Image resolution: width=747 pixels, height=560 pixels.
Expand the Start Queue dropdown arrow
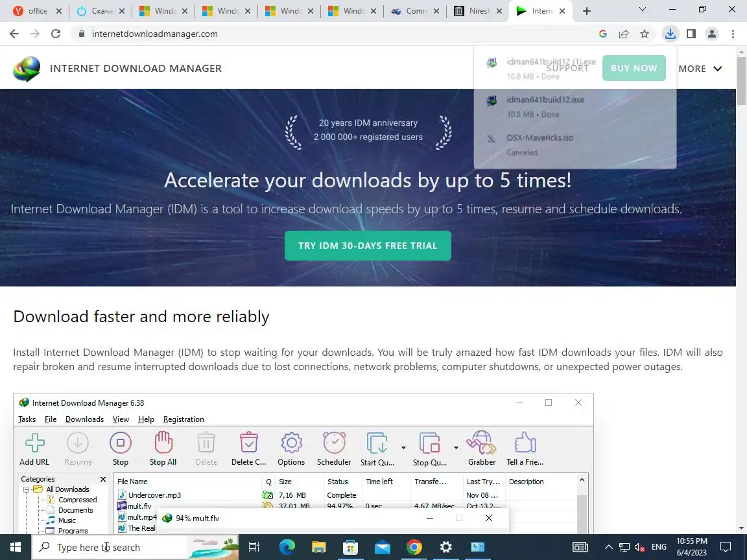(x=403, y=448)
